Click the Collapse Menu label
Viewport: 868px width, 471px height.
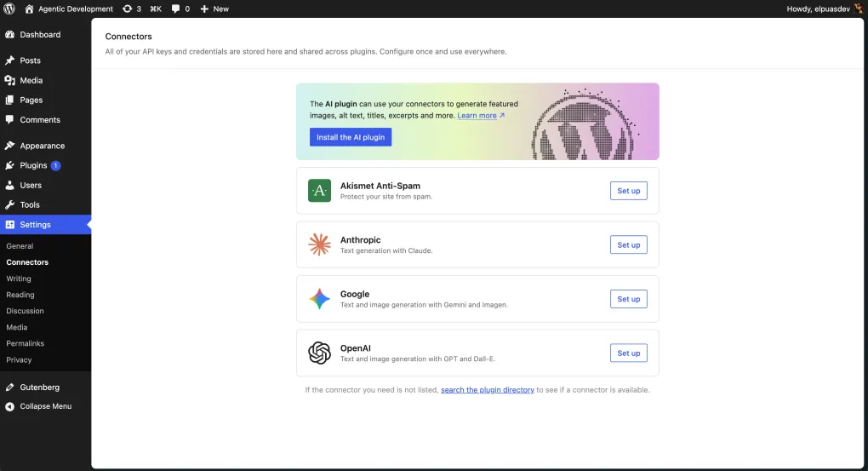(46, 406)
